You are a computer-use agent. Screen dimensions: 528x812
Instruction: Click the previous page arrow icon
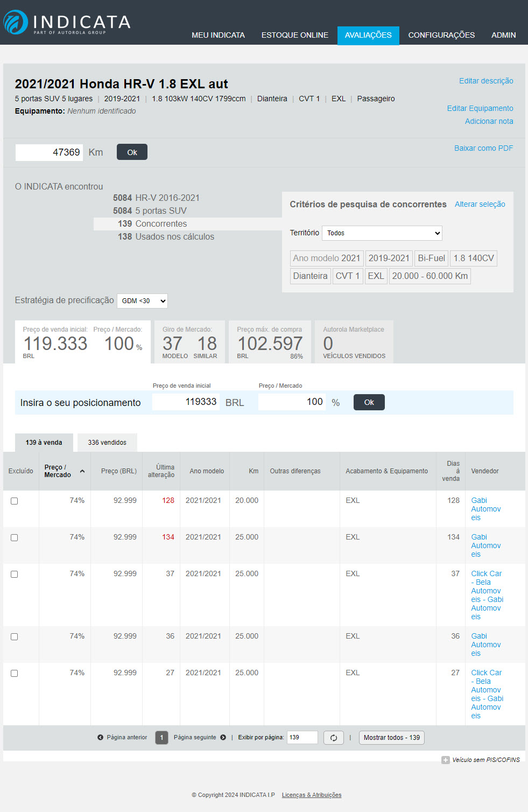tap(100, 738)
